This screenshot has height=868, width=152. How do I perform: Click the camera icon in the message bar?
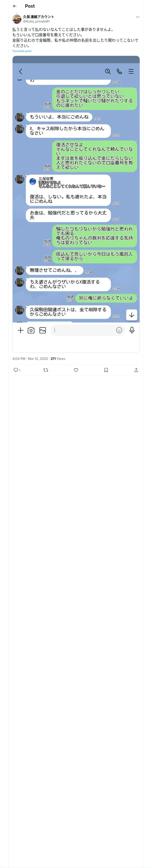coord(31,330)
